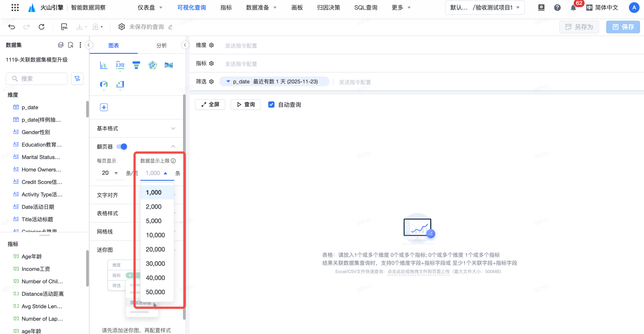Select the funnel chart type icon
This screenshot has width=644, height=334.
[136, 65]
